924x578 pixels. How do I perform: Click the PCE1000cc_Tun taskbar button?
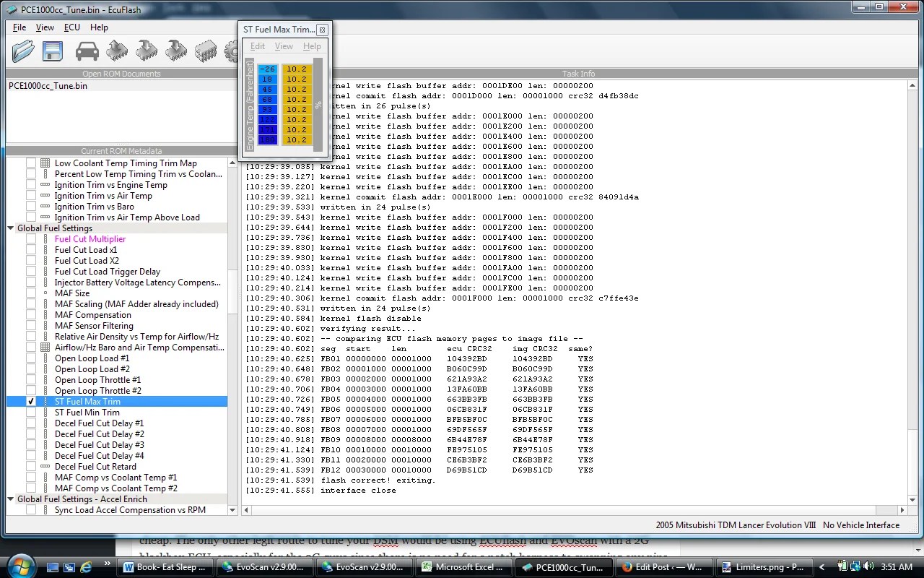click(x=563, y=567)
